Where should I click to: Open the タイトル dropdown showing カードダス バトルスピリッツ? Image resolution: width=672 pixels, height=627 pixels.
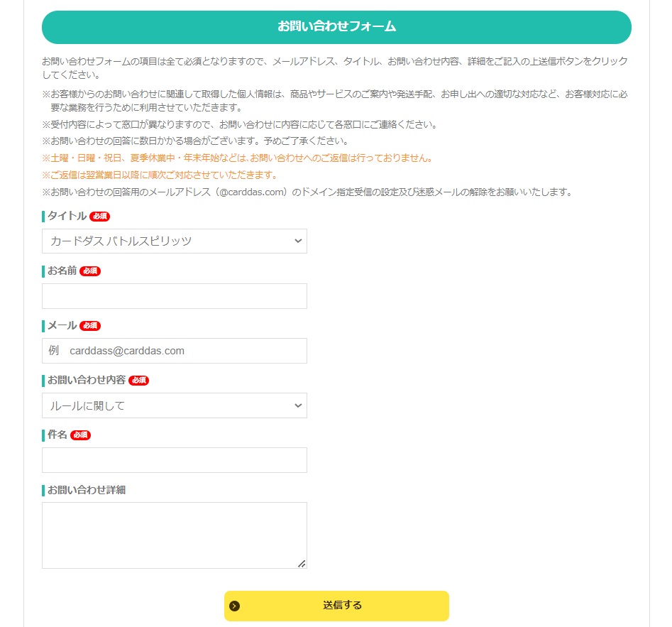click(174, 241)
